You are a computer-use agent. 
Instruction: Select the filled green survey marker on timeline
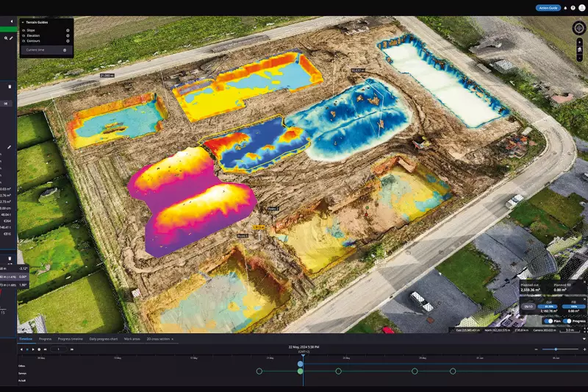click(300, 371)
